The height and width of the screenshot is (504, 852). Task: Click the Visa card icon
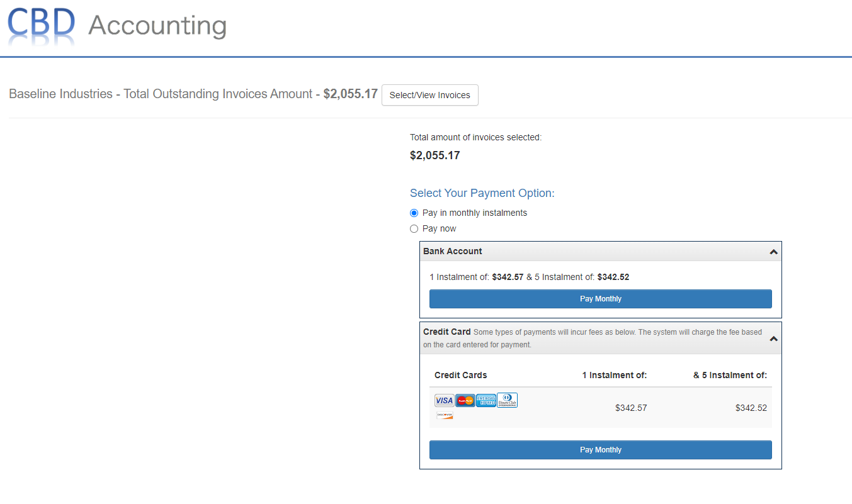(444, 400)
